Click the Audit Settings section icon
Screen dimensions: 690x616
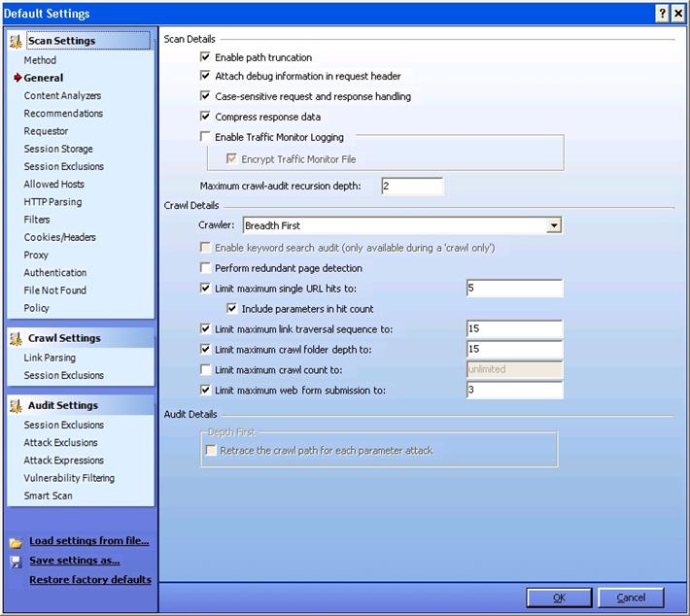point(16,405)
